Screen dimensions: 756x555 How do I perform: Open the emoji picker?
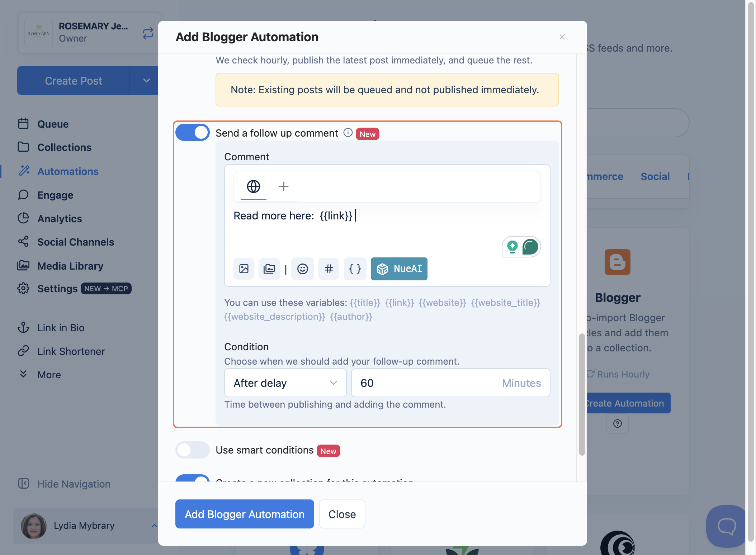303,269
